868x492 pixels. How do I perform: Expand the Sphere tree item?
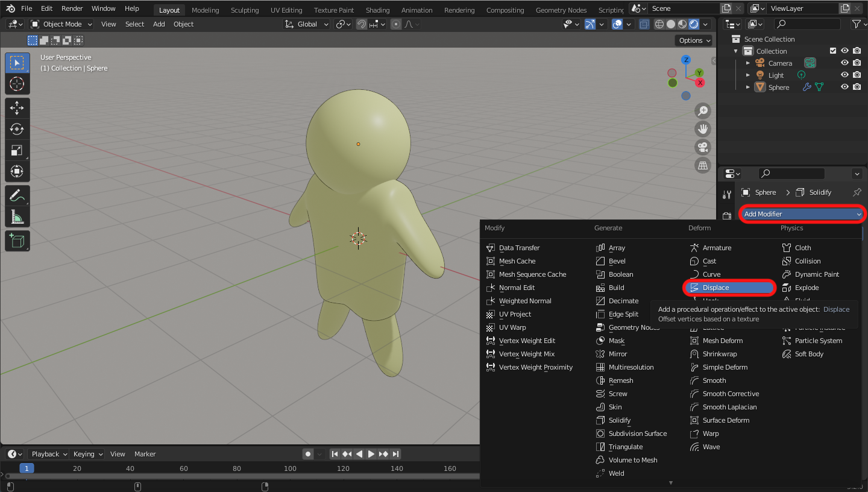[x=748, y=87]
